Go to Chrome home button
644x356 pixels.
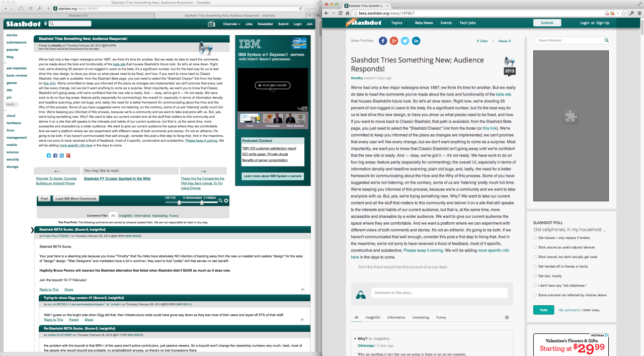[x=347, y=13]
